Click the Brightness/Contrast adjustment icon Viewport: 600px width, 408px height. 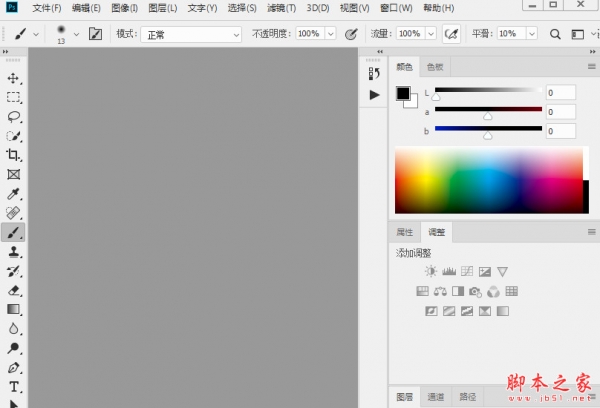click(x=430, y=271)
